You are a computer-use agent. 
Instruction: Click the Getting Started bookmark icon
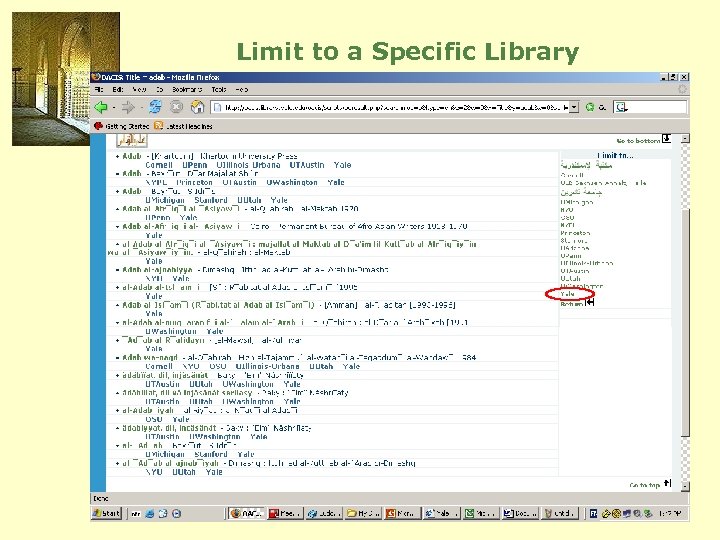point(98,126)
